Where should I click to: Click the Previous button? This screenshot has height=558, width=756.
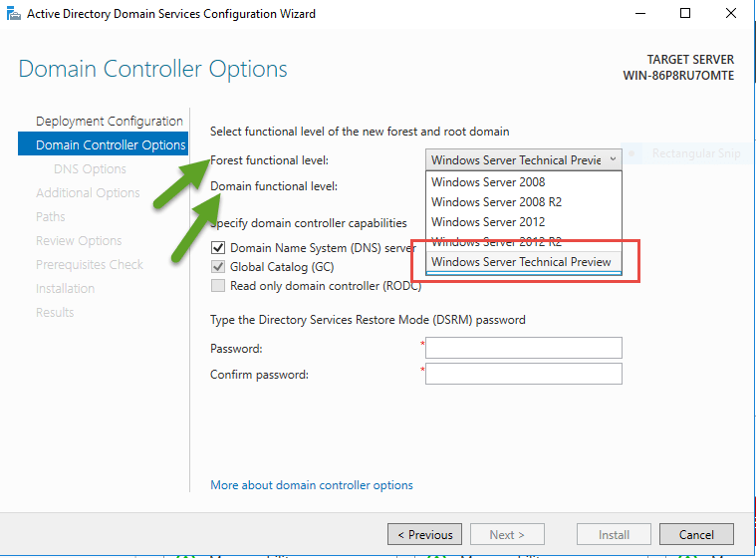tap(424, 534)
